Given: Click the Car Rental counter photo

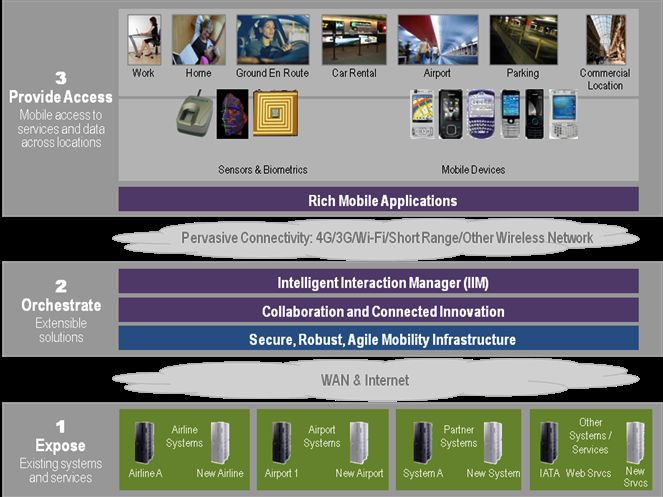Looking at the screenshot, I should 354,40.
